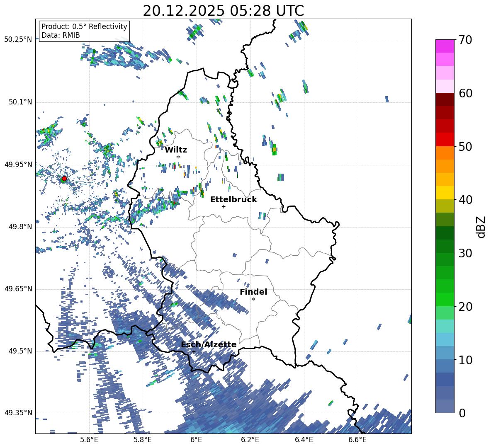Image resolution: width=491 pixels, height=448 pixels.
Task: Click the Ettelbruck cross location marker
Action: 224,206
